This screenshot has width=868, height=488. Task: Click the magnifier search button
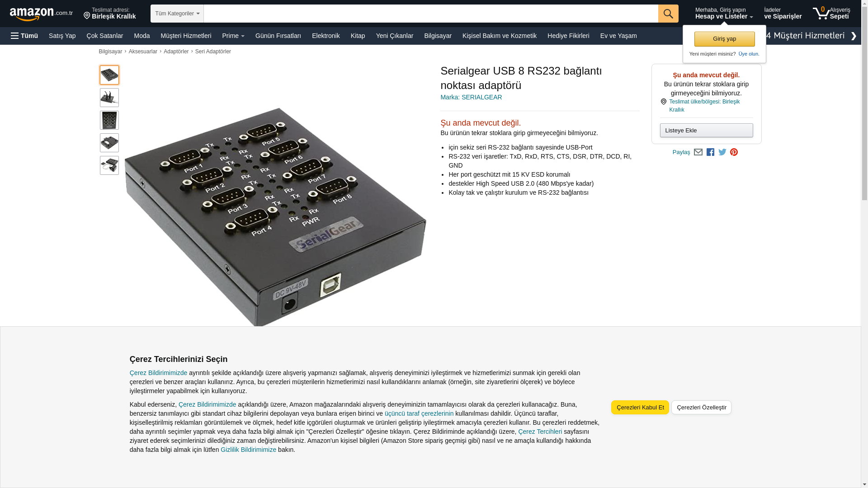[668, 14]
